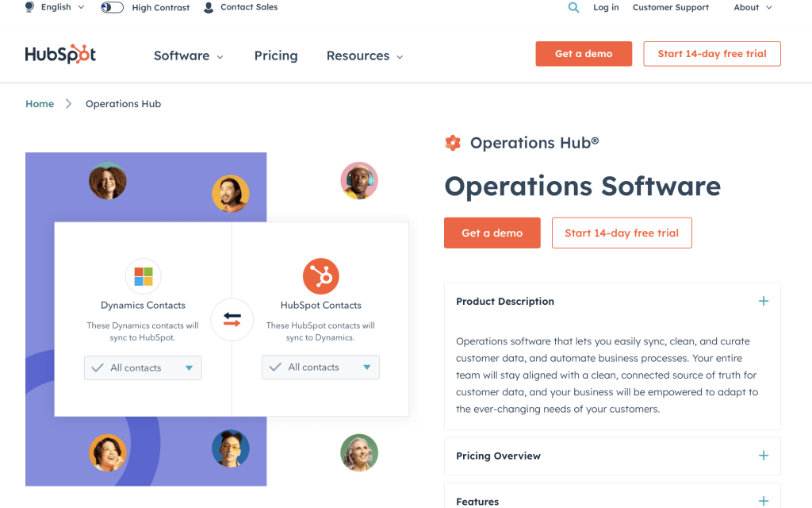Click the avatar of man wearing headphones
Image resolution: width=812 pixels, height=508 pixels.
pyautogui.click(x=359, y=181)
